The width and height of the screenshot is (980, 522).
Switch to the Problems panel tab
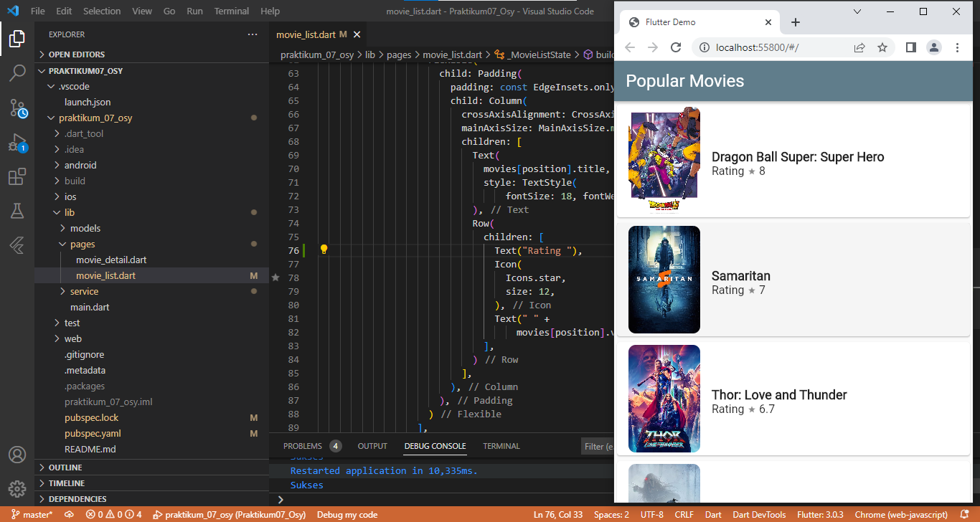click(x=312, y=446)
